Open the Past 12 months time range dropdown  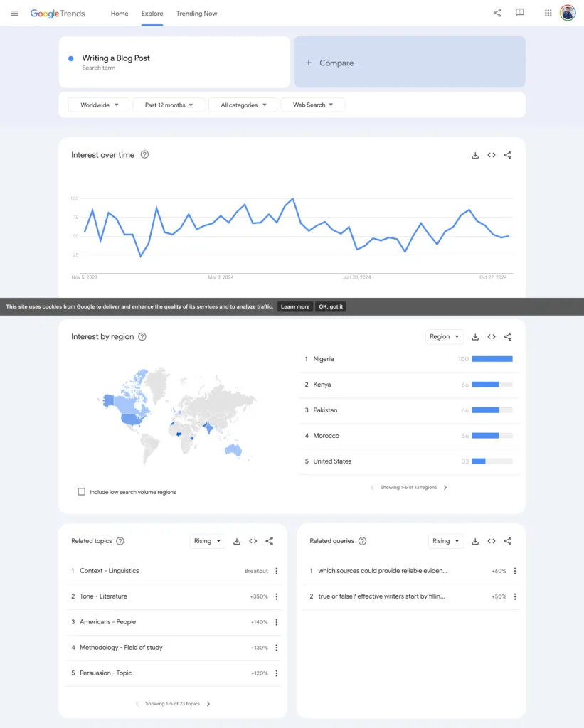click(x=169, y=104)
